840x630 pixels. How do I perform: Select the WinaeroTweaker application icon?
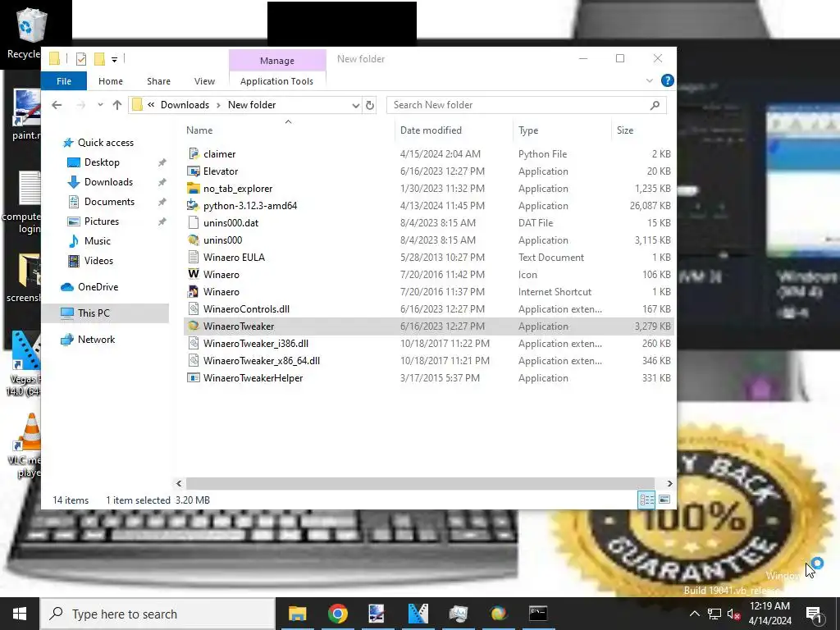[x=194, y=326]
